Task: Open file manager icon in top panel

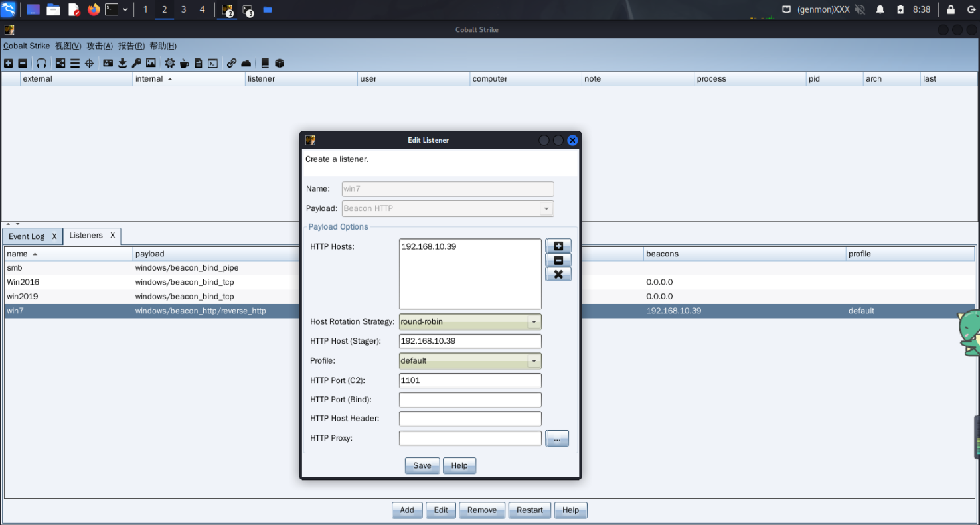Action: 53,9
